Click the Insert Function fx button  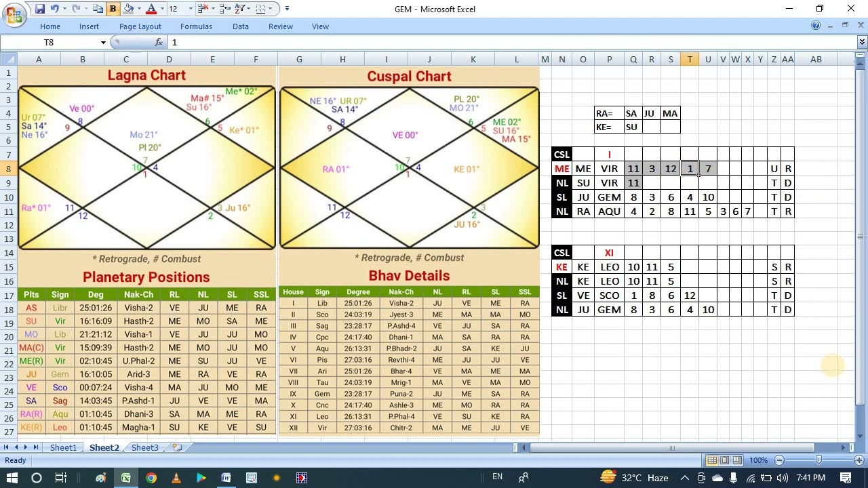(159, 42)
